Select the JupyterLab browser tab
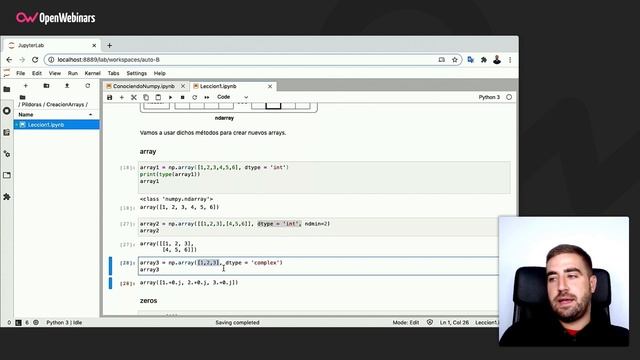Image resolution: width=640 pixels, height=360 pixels. [x=51, y=45]
